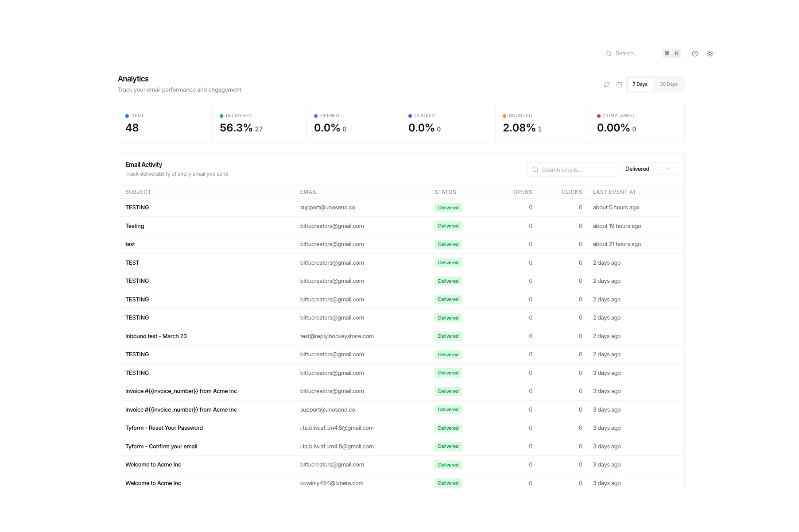
Task: Open the Delivered status filter dropdown
Action: pos(648,169)
